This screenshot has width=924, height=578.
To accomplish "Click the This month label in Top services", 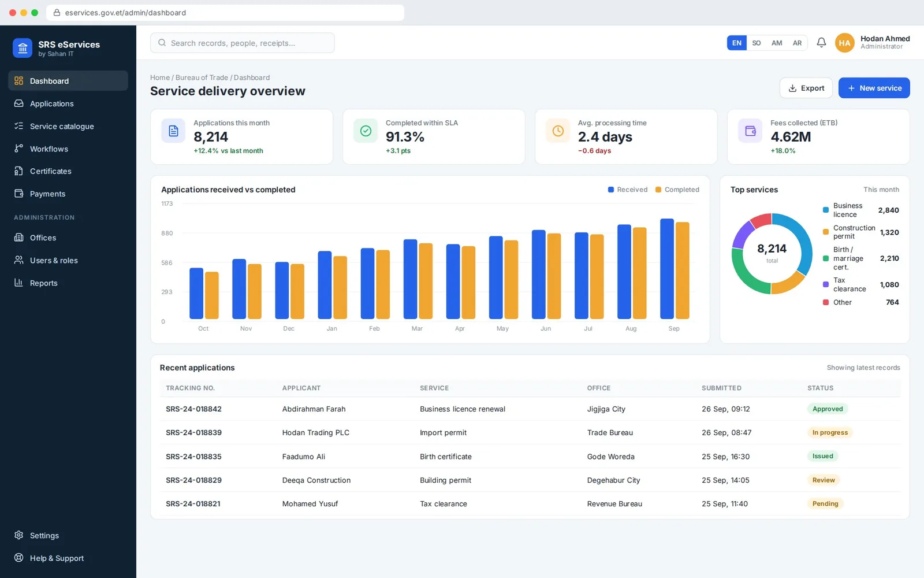I will 881,190.
